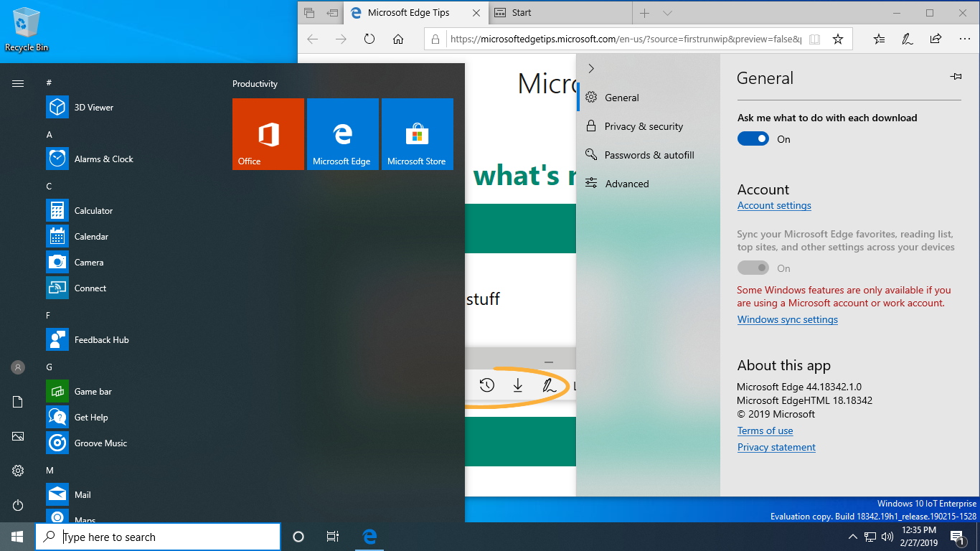Open the Edge Settings and more menu
980x551 pixels.
tap(963, 39)
